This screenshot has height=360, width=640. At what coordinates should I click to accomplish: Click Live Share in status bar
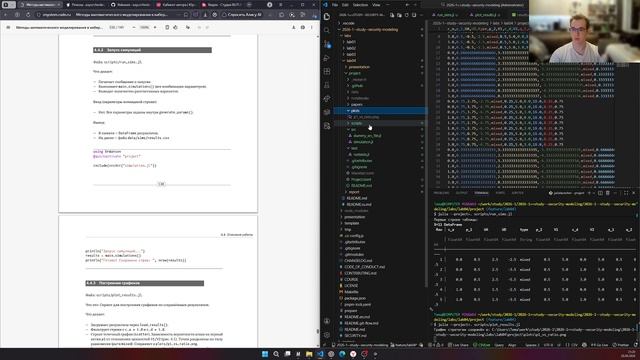click(x=458, y=345)
